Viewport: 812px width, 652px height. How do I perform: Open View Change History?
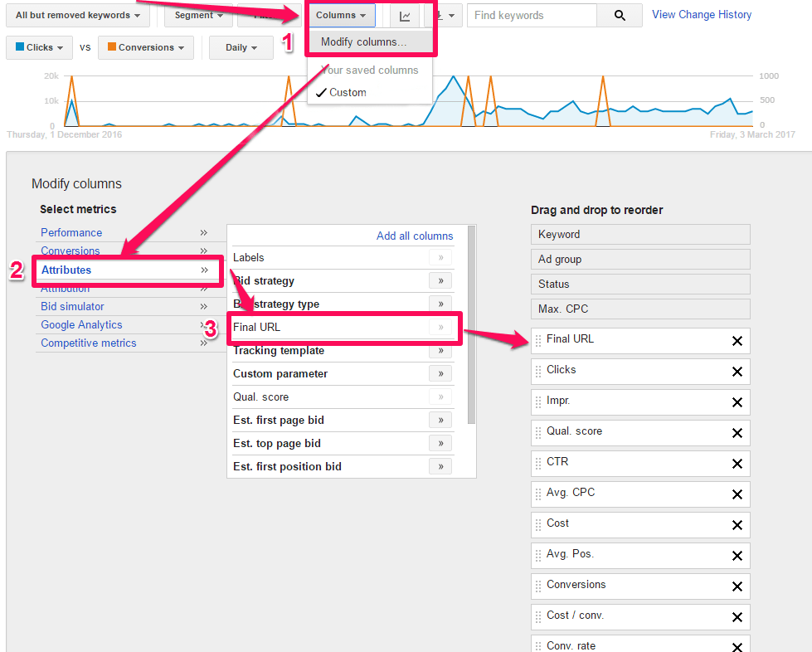tap(701, 14)
